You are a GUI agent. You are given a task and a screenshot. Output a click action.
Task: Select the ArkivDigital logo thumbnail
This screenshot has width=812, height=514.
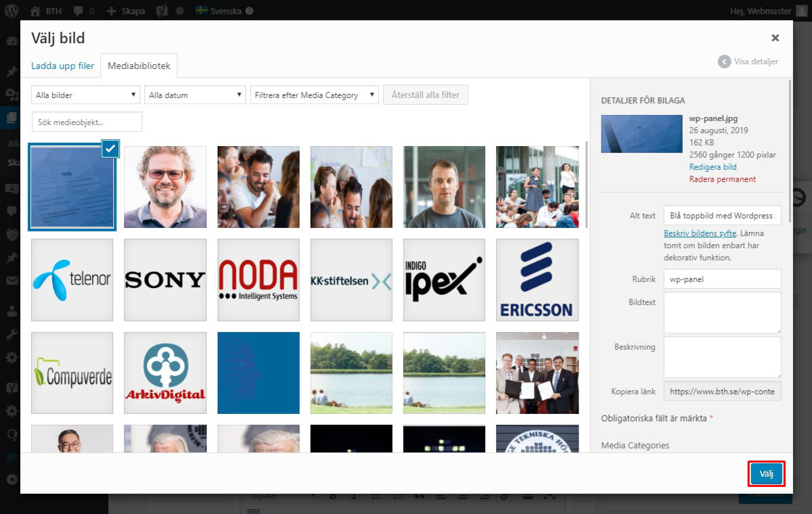[x=165, y=373]
